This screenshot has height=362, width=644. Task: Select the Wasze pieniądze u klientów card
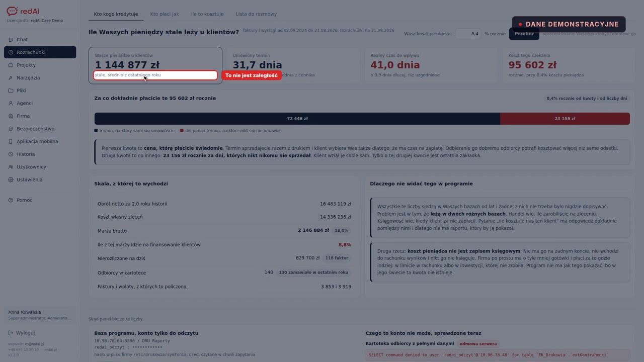coord(155,65)
